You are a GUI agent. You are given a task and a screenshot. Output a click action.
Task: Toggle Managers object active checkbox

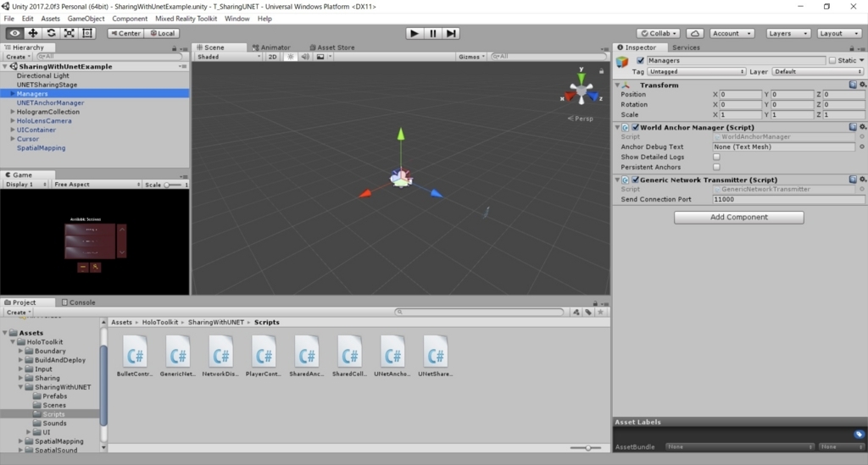coord(641,60)
